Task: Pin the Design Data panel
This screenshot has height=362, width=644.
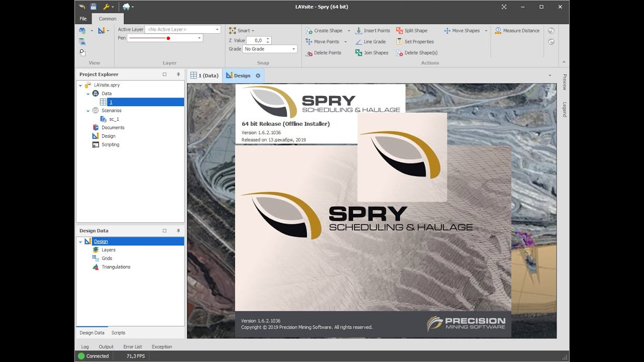Action: [178, 231]
